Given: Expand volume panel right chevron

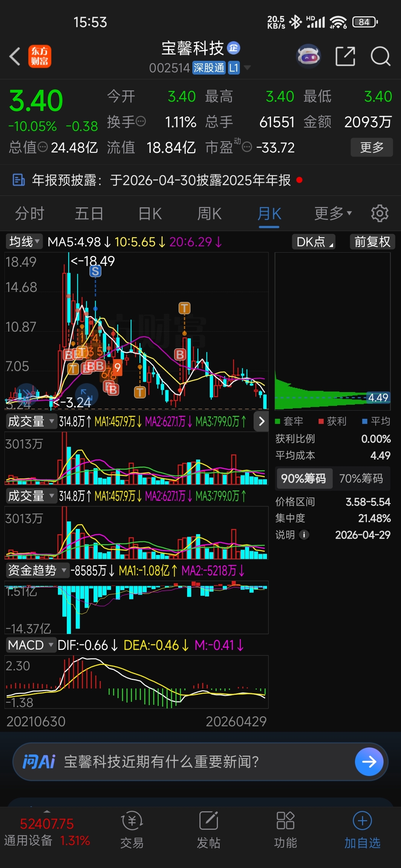Looking at the screenshot, I should (x=261, y=421).
